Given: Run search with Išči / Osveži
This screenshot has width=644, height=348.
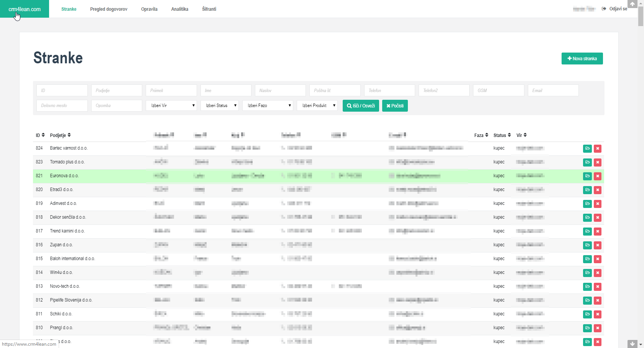Looking at the screenshot, I should pos(361,106).
